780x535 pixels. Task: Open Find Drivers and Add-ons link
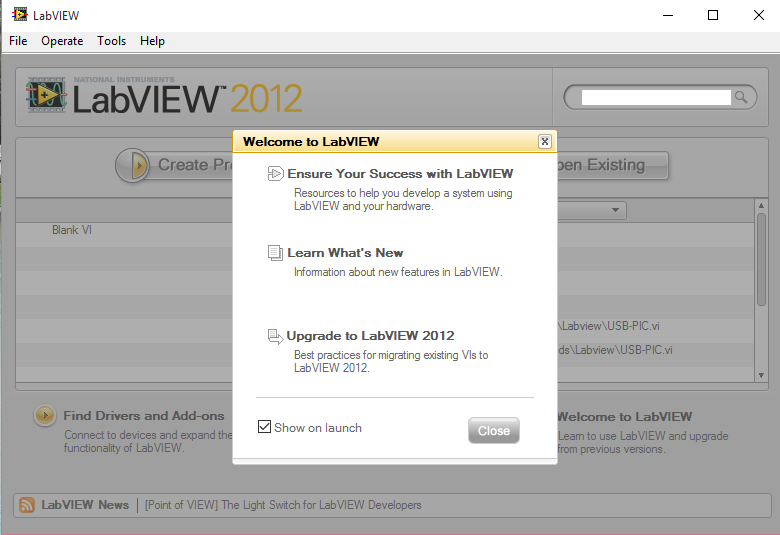click(144, 416)
